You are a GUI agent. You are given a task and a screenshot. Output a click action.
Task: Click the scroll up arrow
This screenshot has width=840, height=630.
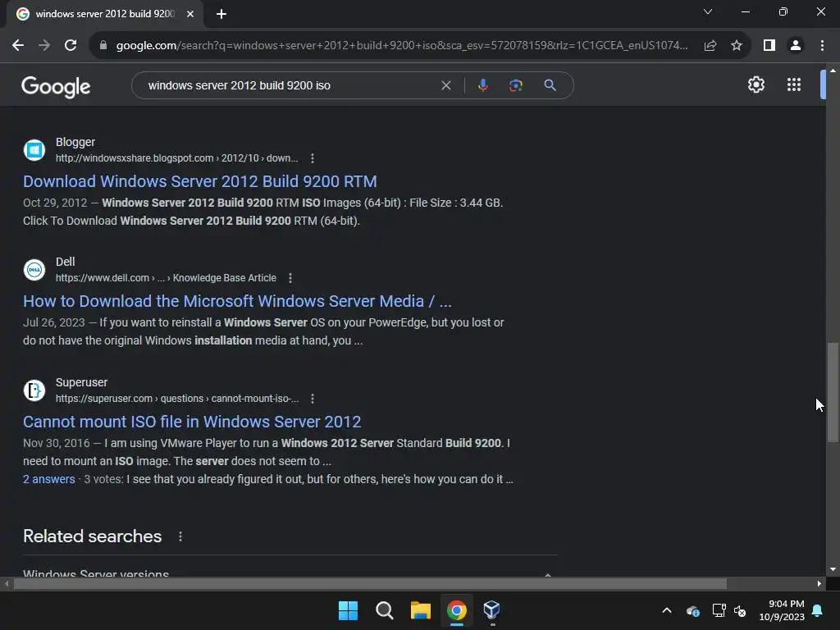tap(833, 71)
